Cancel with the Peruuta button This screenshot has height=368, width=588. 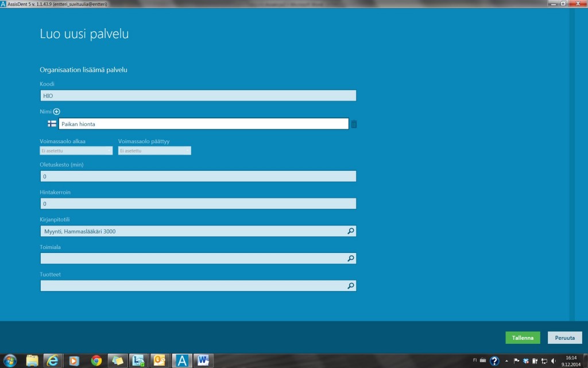click(565, 338)
